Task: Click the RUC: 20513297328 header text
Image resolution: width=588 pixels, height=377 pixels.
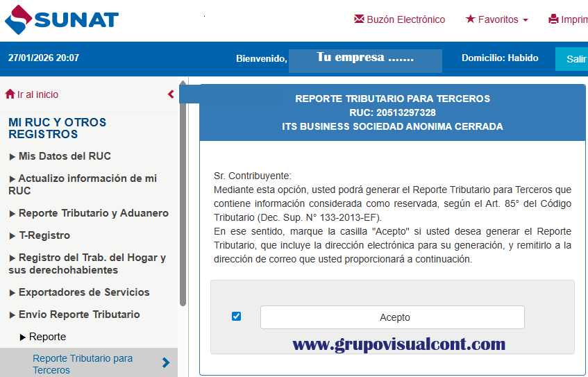Action: click(393, 112)
